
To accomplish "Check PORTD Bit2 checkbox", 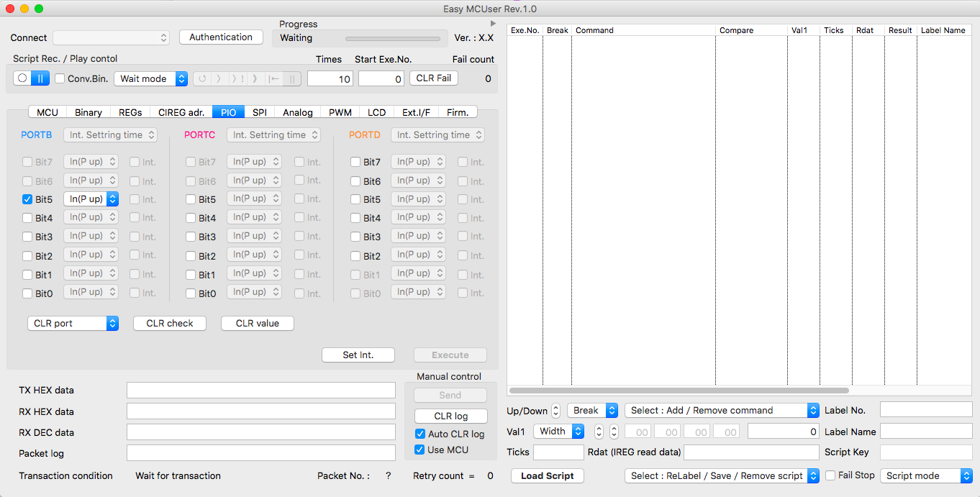I will [355, 255].
